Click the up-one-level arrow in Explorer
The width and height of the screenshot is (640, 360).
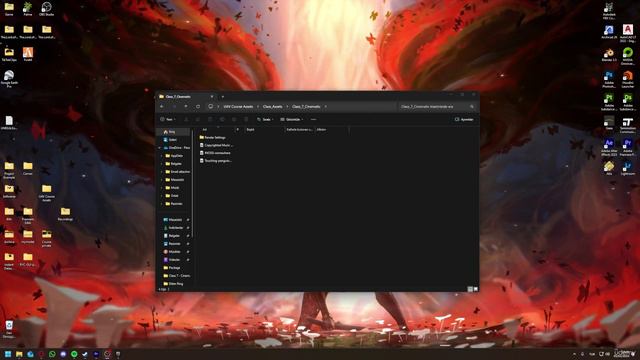click(x=186, y=107)
